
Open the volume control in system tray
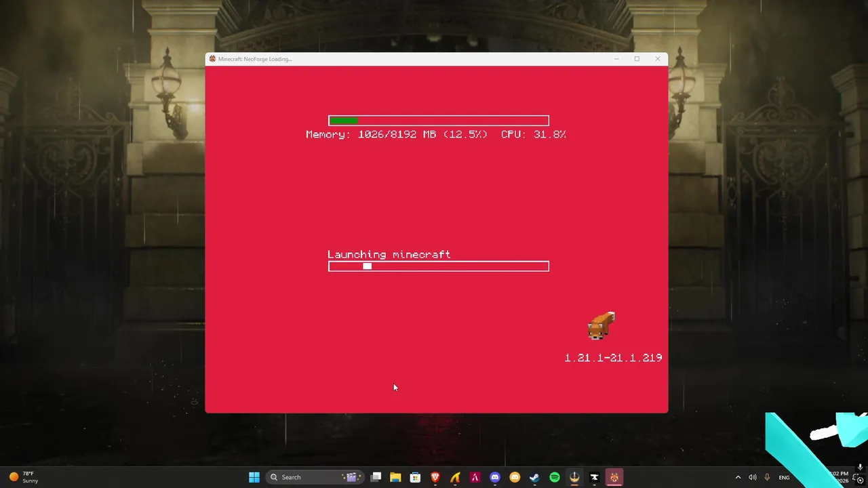click(x=753, y=477)
